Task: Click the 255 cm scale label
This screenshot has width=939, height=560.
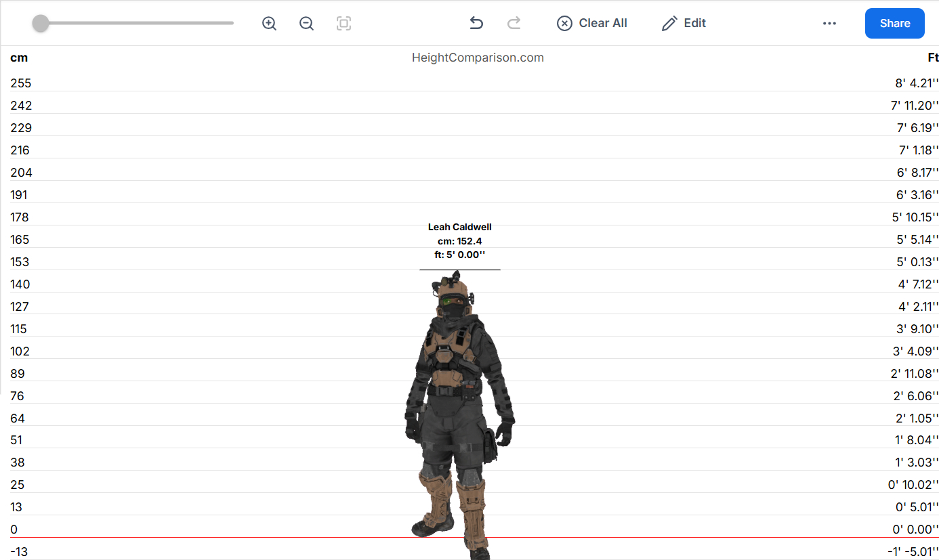Action: point(21,83)
